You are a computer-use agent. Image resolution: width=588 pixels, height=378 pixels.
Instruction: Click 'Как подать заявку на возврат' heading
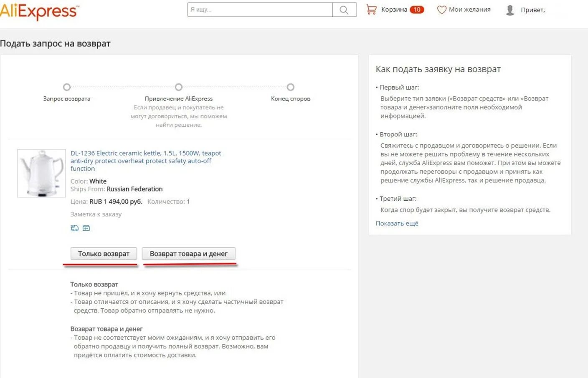tap(438, 69)
